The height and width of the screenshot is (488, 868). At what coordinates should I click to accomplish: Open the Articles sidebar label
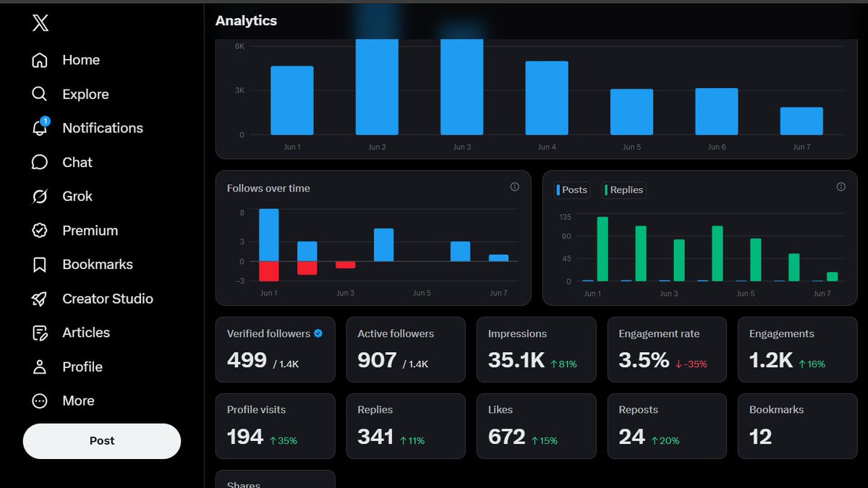pos(86,333)
